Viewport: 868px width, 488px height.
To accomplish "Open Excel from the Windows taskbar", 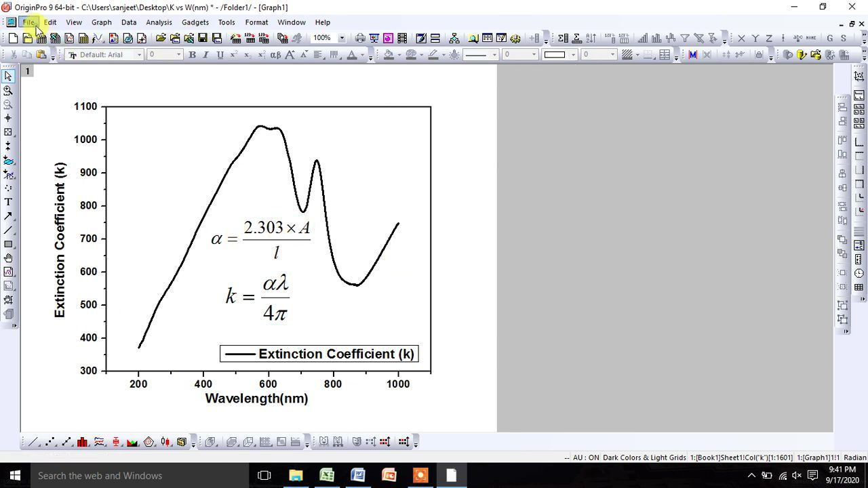I will click(327, 476).
